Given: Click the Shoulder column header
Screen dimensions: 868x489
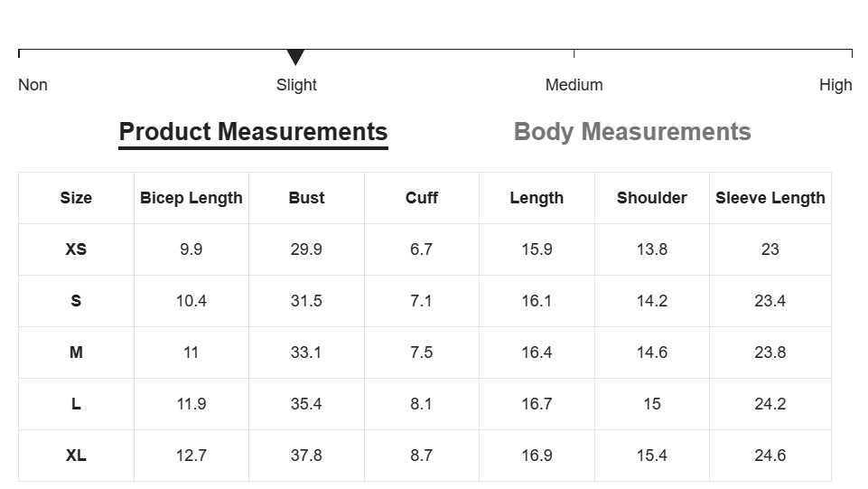Looking at the screenshot, I should pos(651,198).
